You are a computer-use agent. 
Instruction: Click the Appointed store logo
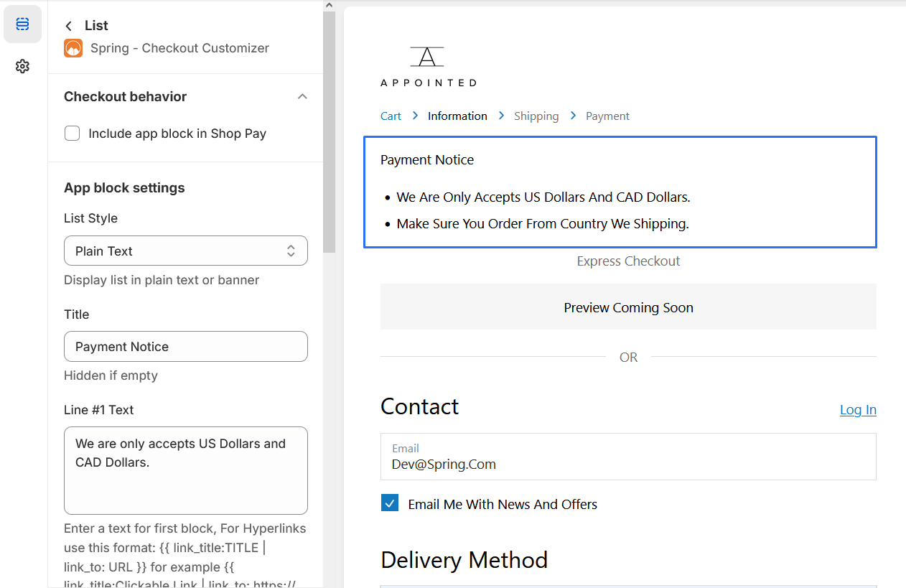pyautogui.click(x=428, y=67)
